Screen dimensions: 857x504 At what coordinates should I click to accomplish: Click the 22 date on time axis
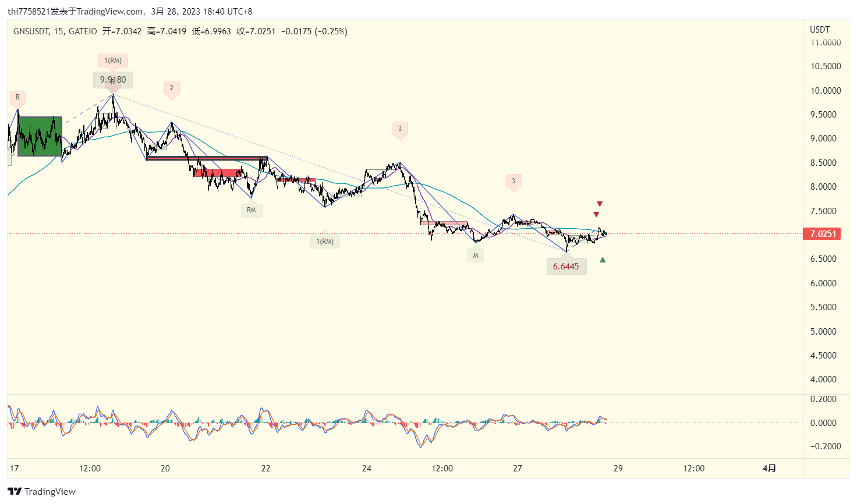pyautogui.click(x=266, y=468)
